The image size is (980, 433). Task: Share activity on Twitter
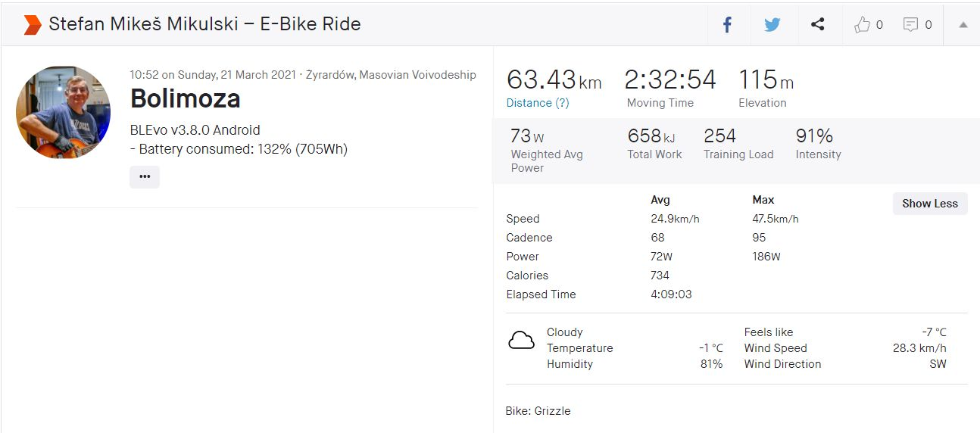pos(772,25)
